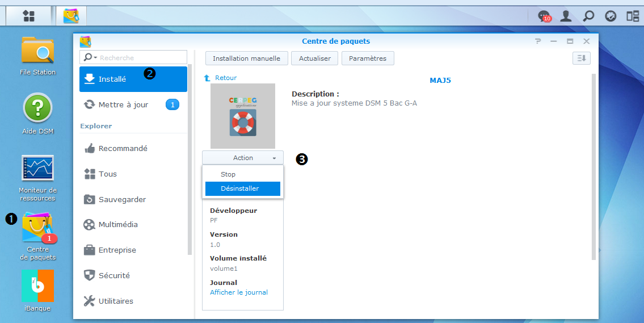Image resolution: width=644 pixels, height=323 pixels.
Task: Open the Multimédia category
Action: coord(133,224)
